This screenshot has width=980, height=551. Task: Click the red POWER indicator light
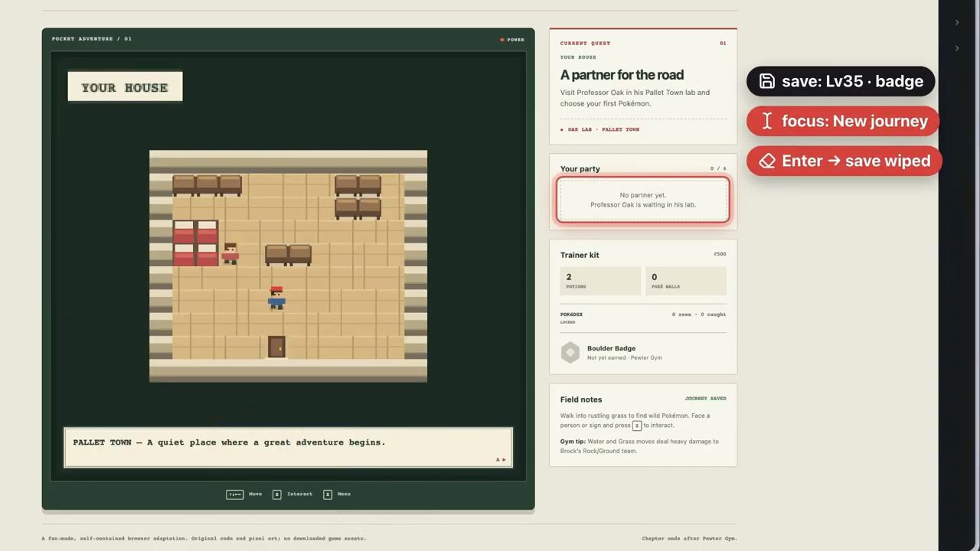(x=502, y=40)
